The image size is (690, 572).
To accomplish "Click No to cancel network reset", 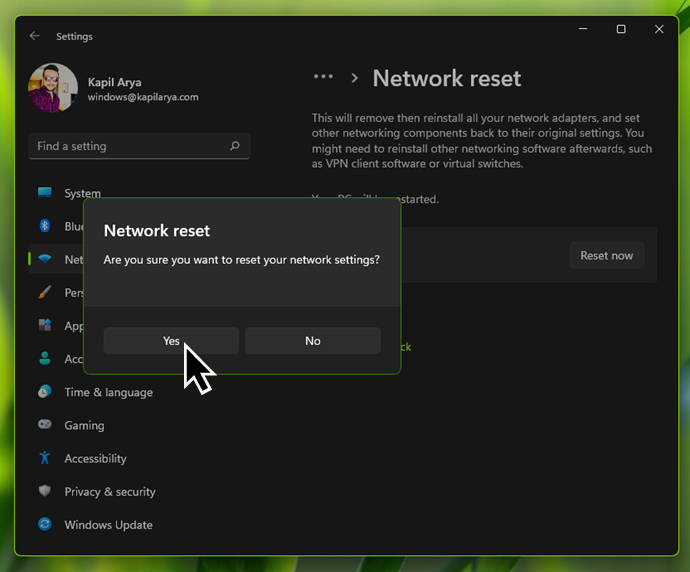I will (x=312, y=341).
